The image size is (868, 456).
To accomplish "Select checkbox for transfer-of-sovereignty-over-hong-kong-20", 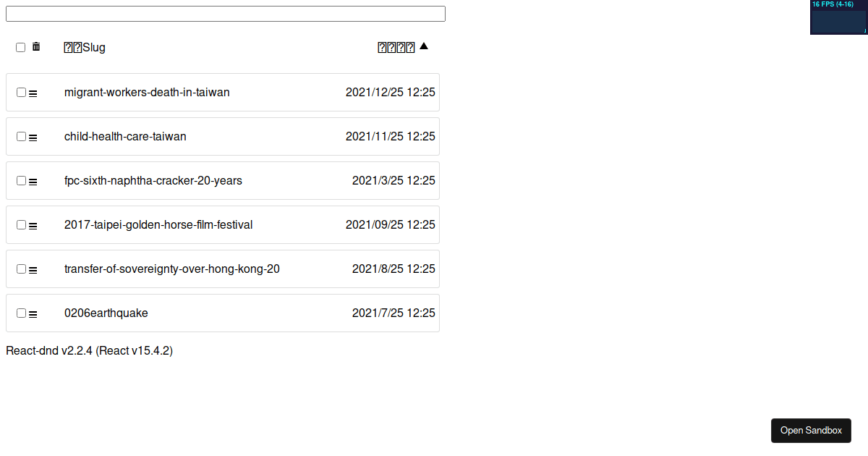I will pyautogui.click(x=21, y=269).
